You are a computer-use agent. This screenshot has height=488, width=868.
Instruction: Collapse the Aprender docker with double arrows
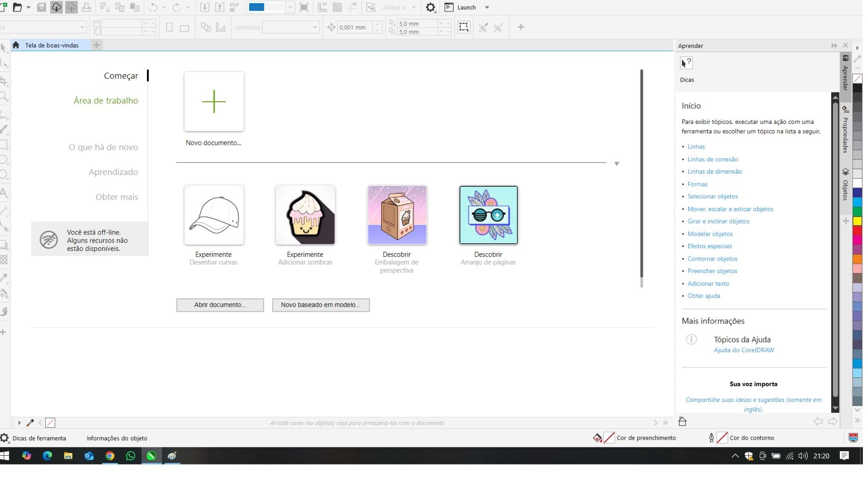(x=834, y=46)
